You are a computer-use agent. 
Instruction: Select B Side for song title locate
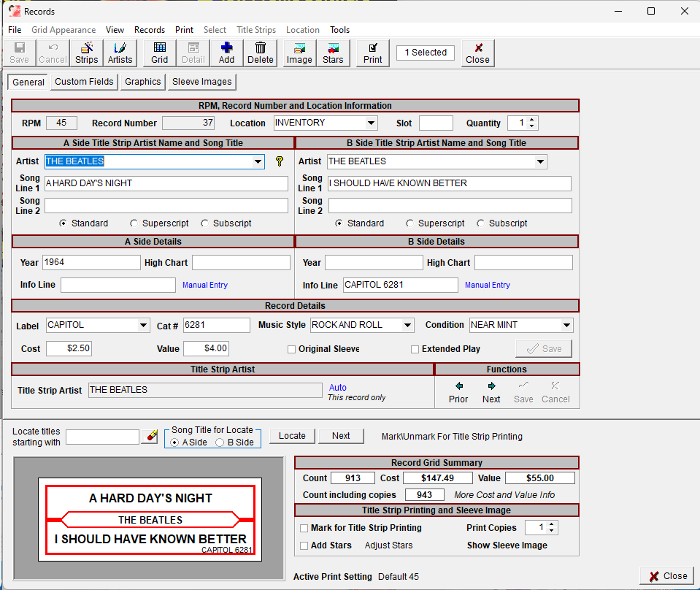[x=220, y=442]
